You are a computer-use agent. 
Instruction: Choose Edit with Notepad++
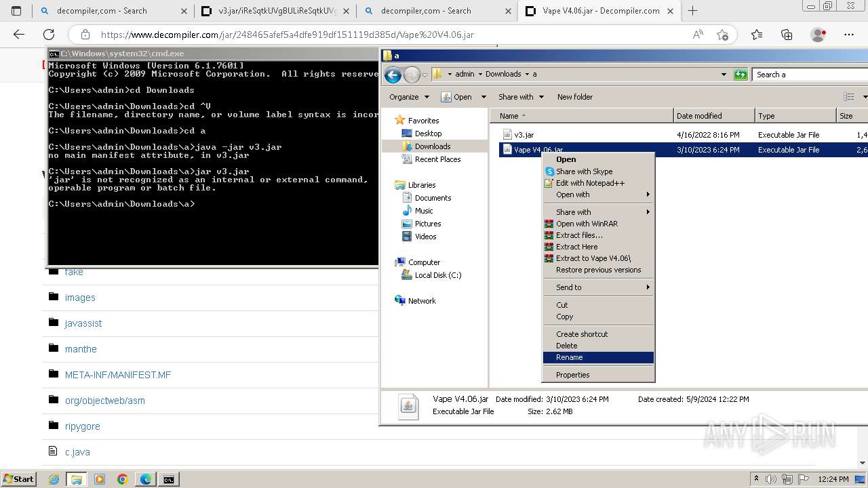[x=599, y=183]
